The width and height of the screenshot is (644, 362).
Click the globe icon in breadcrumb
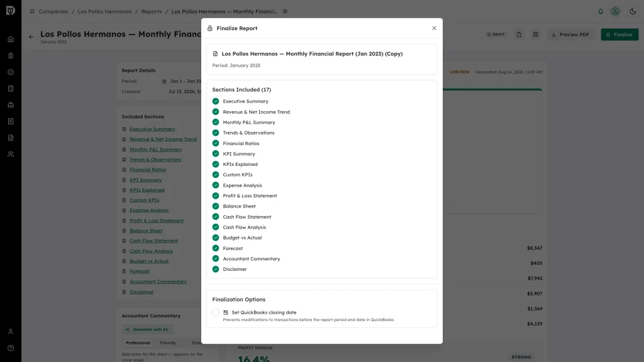pyautogui.click(x=285, y=11)
